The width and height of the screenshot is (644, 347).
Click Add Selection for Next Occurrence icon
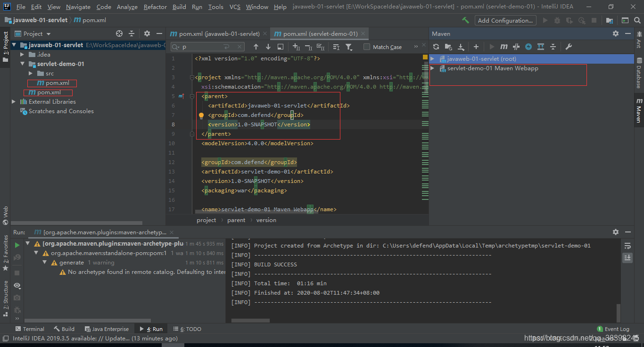[x=296, y=47]
